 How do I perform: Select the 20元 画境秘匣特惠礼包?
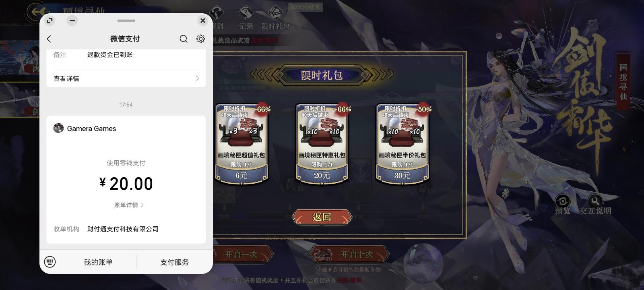coord(322,143)
